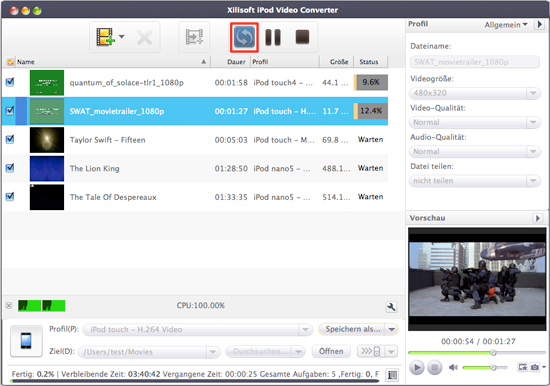Open the log list icon
This screenshot has width=550, height=386.
(x=392, y=375)
